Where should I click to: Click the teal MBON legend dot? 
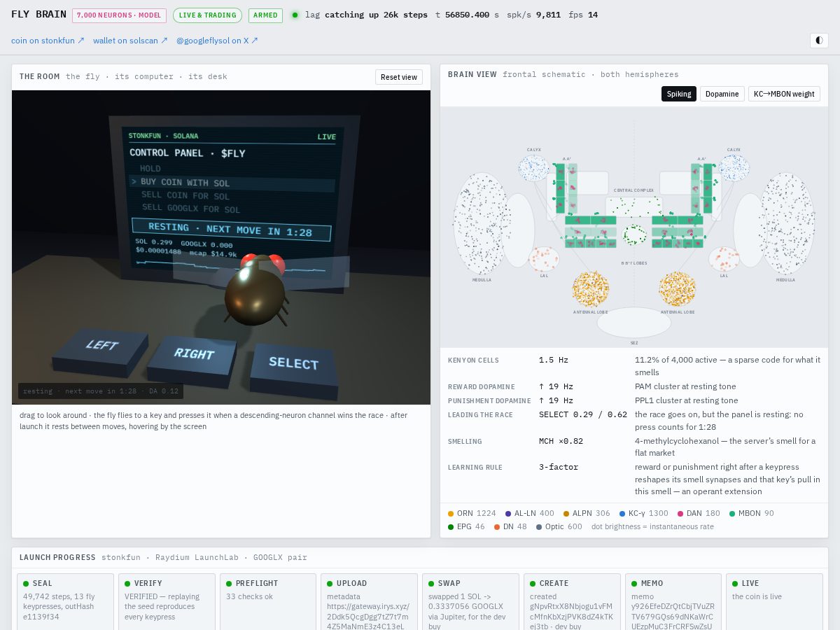(732, 514)
